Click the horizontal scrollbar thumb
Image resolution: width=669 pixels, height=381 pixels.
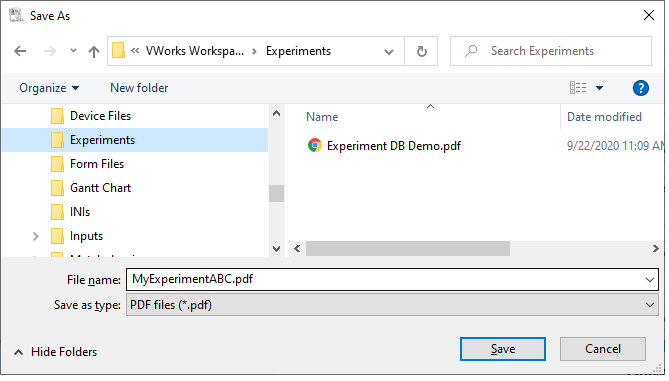coord(408,249)
